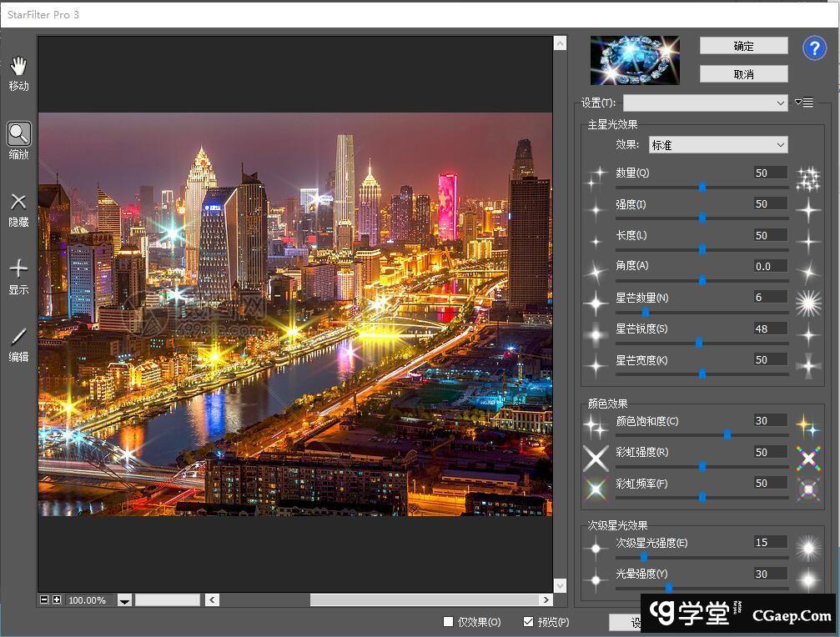Viewport: 840px width, 637px height.
Task: Choose the 编辑 (Edit) brush tool
Action: pyautogui.click(x=18, y=337)
